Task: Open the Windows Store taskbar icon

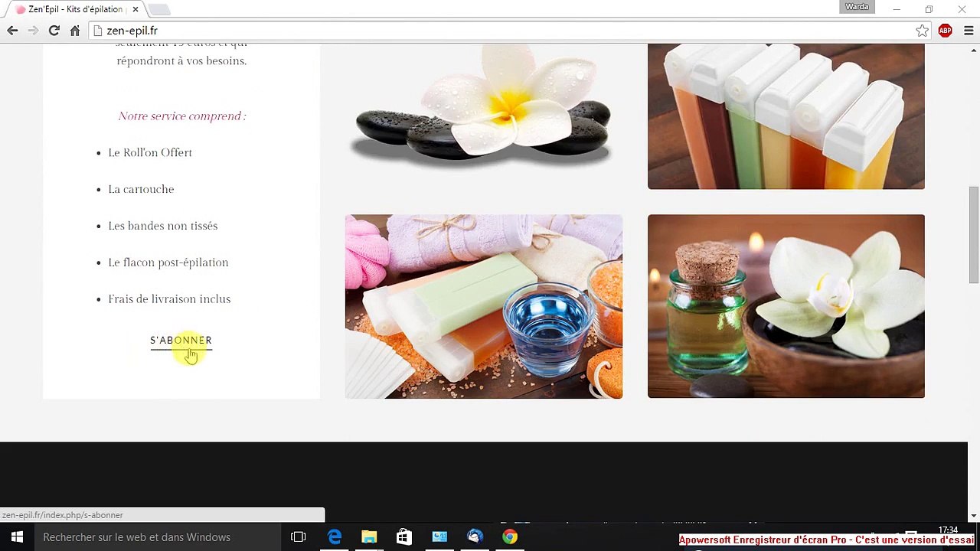Action: click(404, 537)
